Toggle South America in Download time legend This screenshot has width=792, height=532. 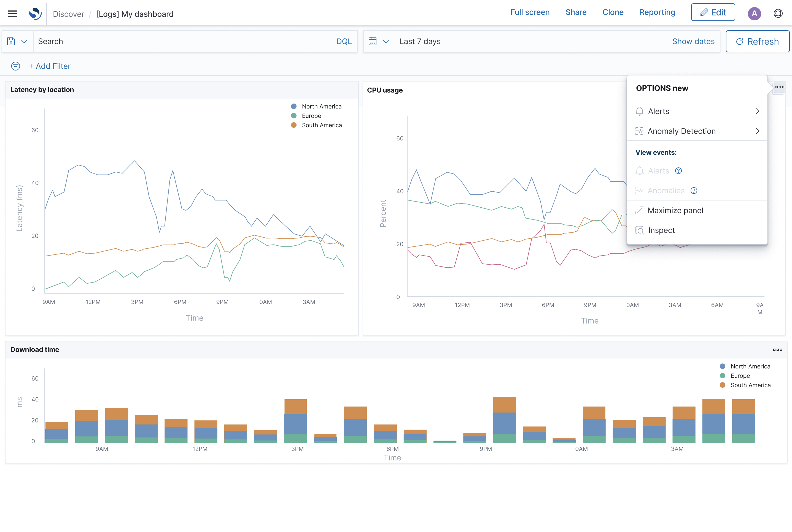point(750,386)
